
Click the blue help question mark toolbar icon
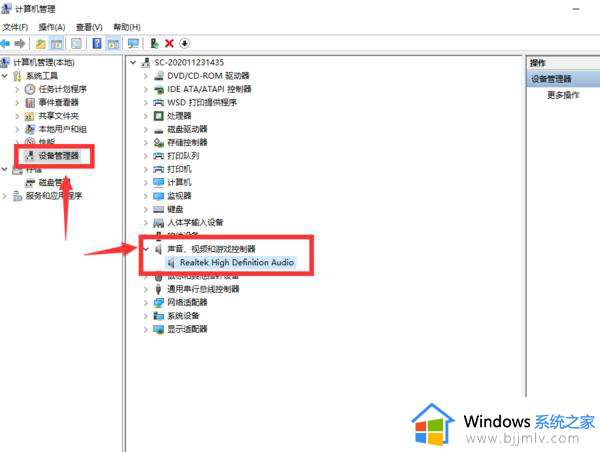[x=97, y=43]
